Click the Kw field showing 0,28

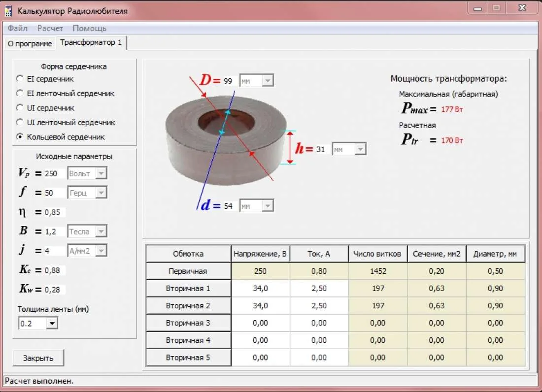(x=54, y=290)
